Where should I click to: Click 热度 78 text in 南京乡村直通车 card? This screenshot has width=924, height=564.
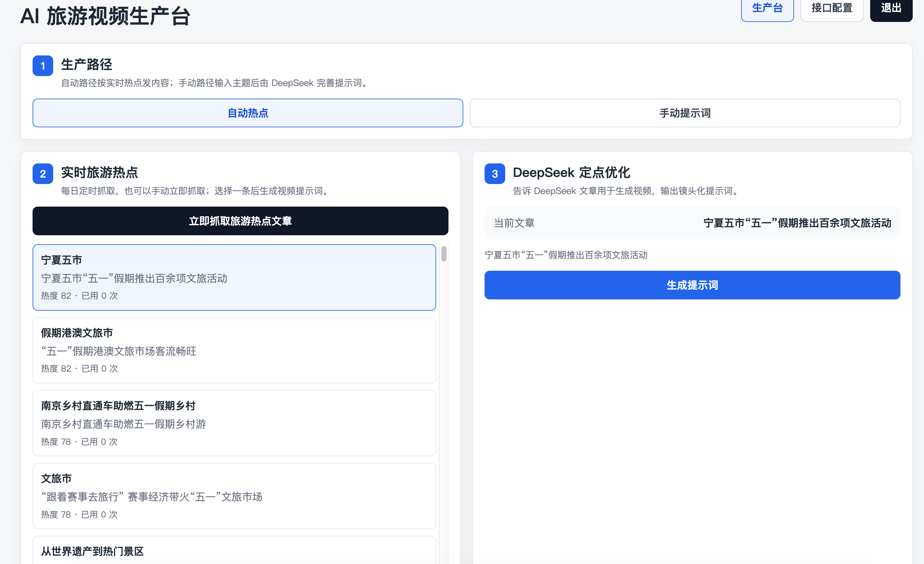tap(56, 442)
